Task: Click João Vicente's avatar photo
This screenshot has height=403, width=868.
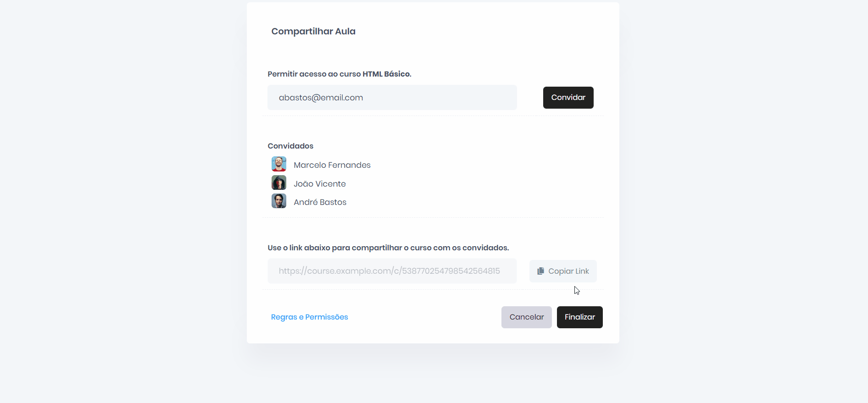Action: click(x=279, y=183)
